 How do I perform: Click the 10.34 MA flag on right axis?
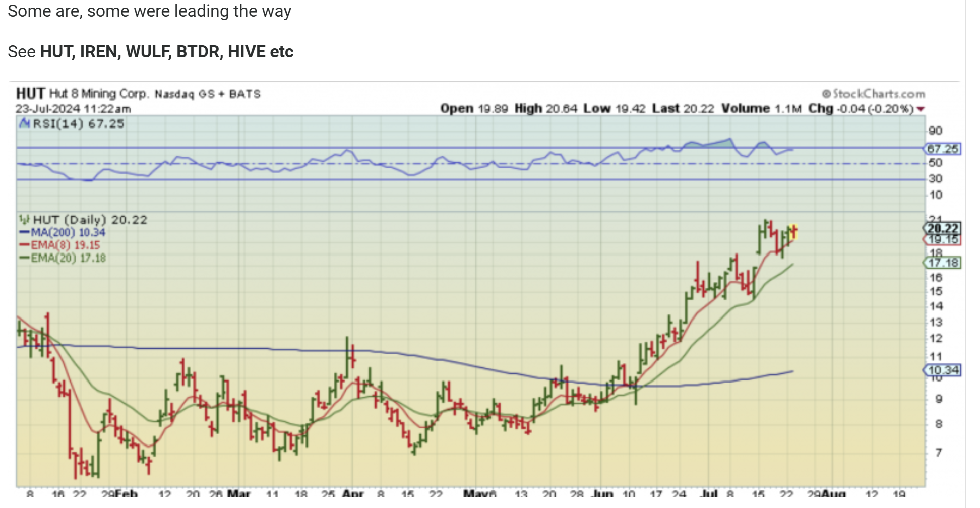click(x=942, y=370)
